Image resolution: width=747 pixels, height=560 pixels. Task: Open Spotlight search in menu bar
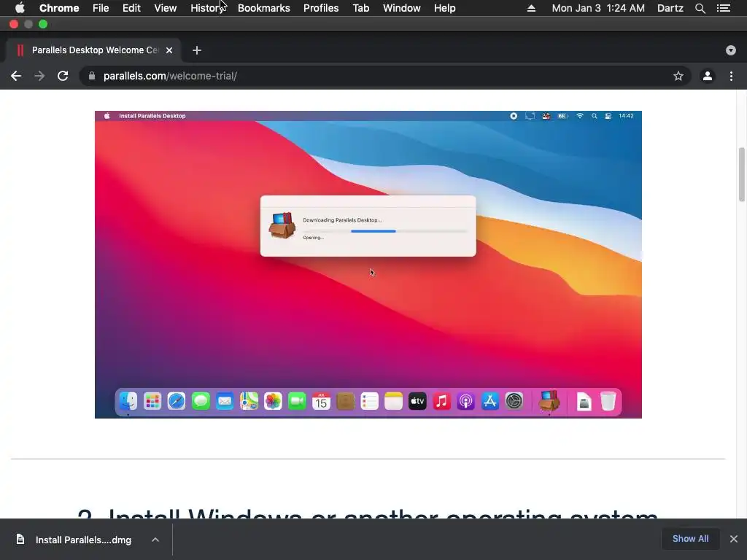[x=700, y=8]
